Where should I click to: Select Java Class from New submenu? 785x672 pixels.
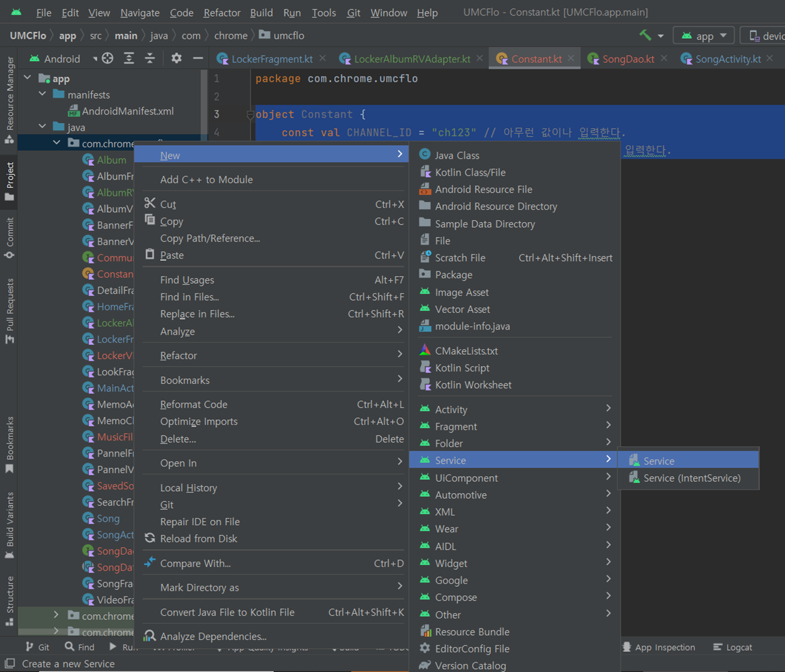coord(514,155)
